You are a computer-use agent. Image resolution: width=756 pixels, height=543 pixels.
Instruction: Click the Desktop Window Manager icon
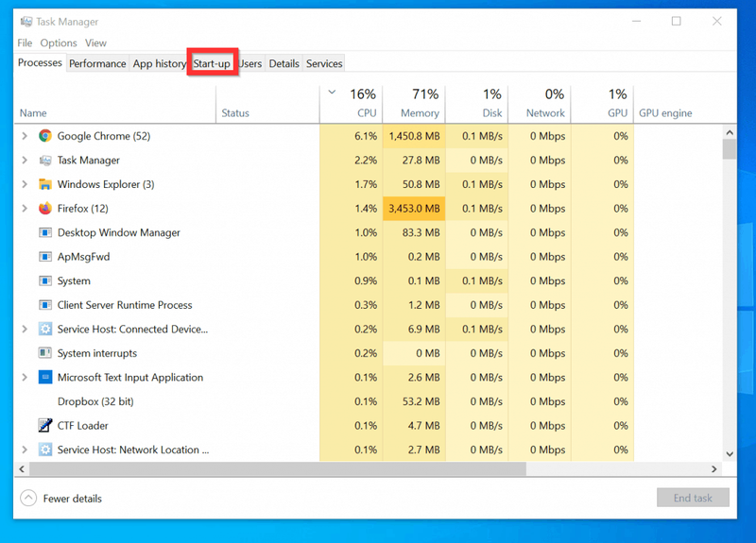pos(45,232)
